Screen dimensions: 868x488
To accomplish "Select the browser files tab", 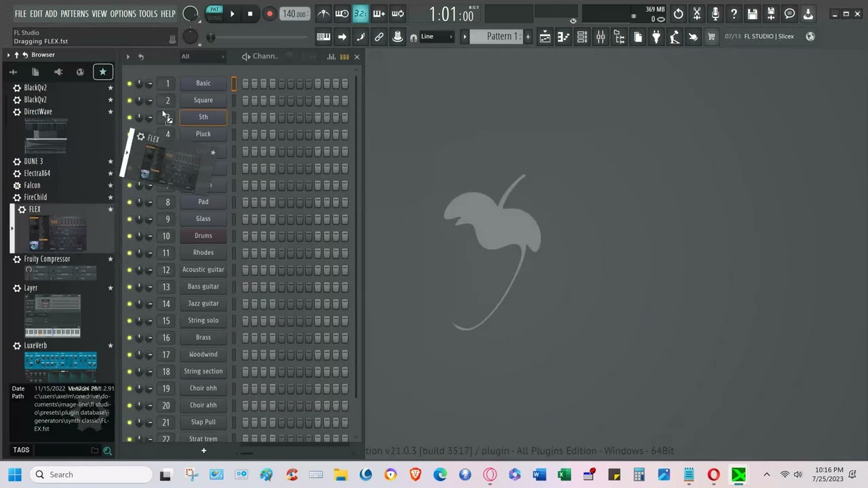I will point(35,72).
